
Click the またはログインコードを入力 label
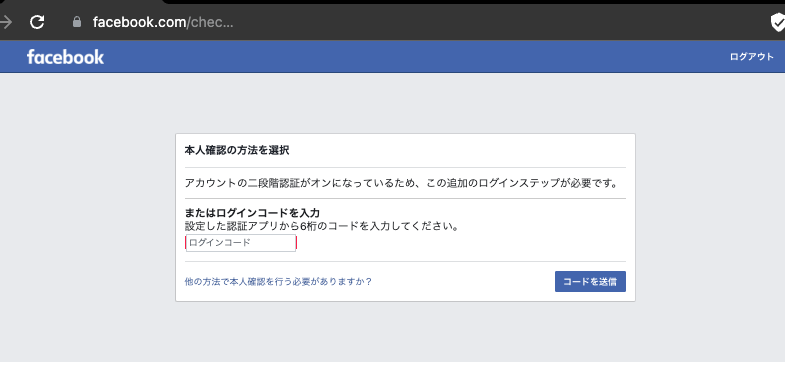pyautogui.click(x=252, y=213)
